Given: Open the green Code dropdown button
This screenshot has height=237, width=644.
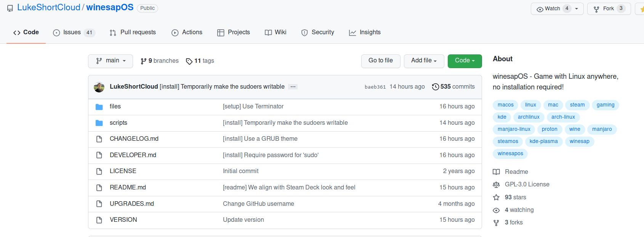Looking at the screenshot, I should [465, 61].
